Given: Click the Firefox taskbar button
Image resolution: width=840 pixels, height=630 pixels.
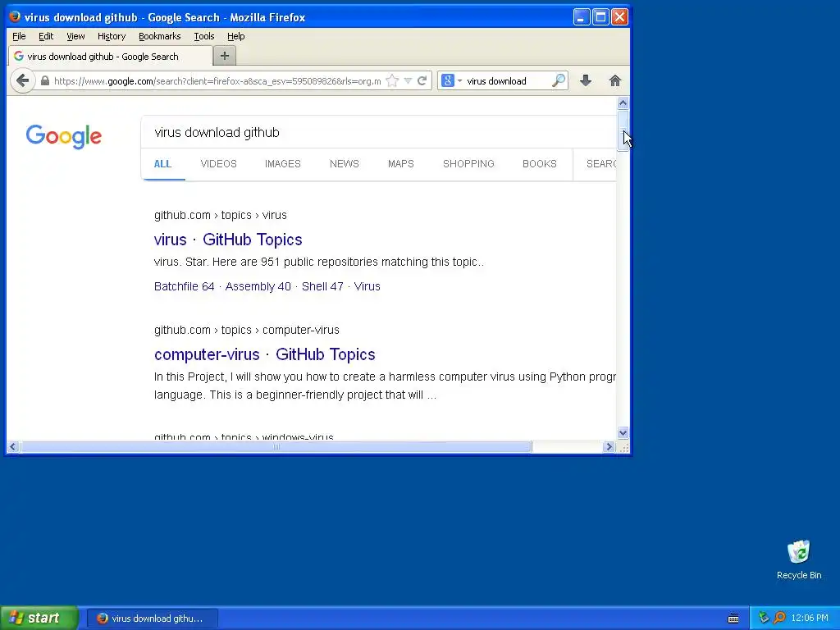Looking at the screenshot, I should (x=153, y=619).
